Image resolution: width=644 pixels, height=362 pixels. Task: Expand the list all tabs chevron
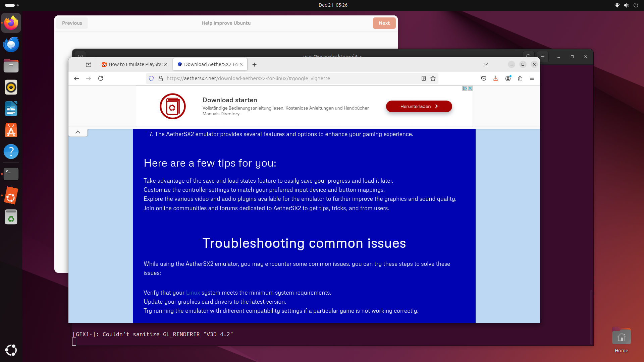(x=485, y=64)
